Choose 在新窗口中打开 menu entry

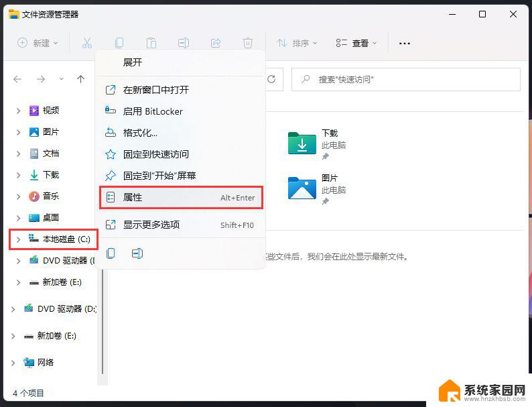pyautogui.click(x=180, y=90)
